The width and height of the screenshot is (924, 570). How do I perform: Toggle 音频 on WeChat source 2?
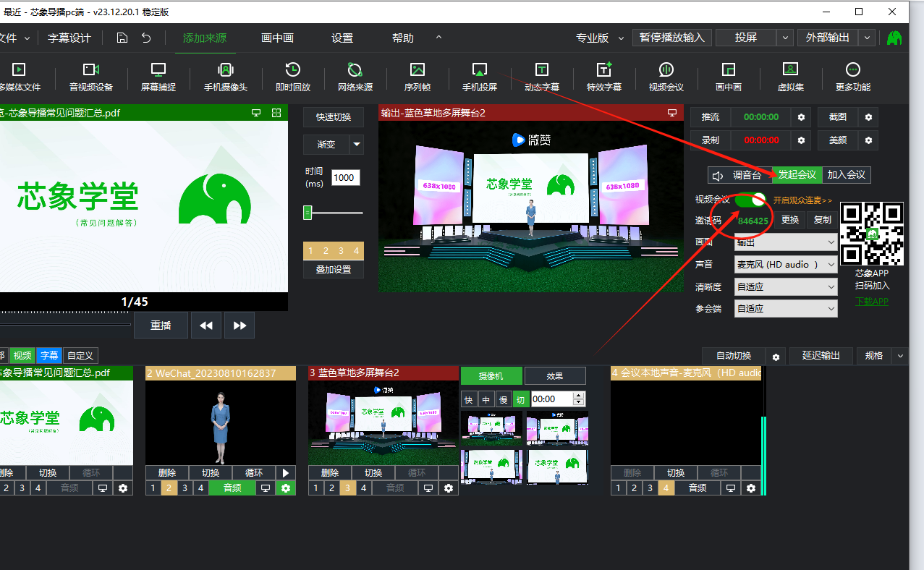click(x=232, y=488)
